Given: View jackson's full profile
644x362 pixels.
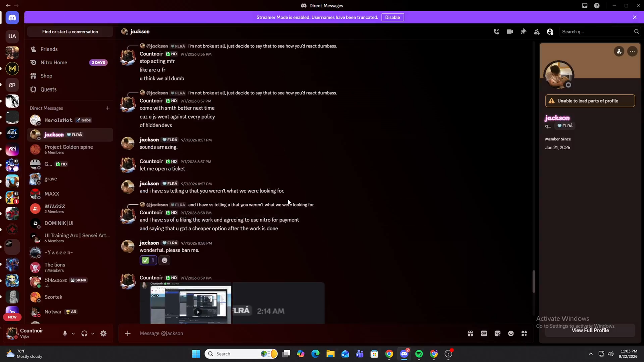Looking at the screenshot, I should 590,330.
